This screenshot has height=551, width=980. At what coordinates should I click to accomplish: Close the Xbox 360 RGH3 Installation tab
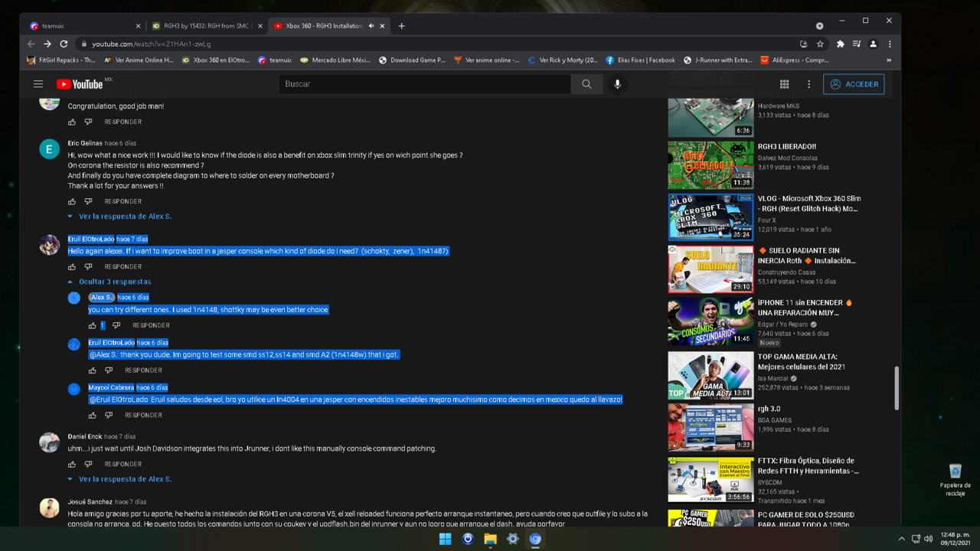(382, 26)
